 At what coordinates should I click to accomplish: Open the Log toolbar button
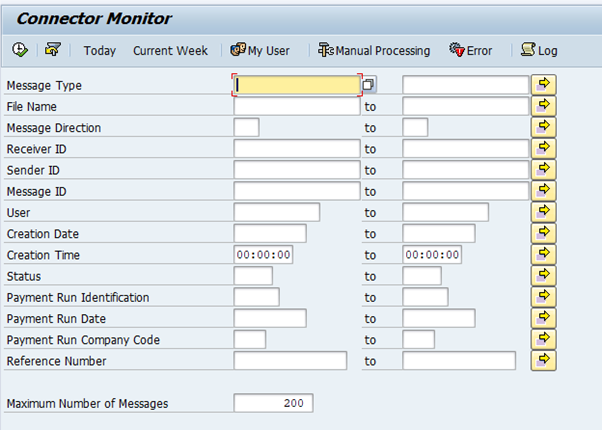[x=539, y=50]
